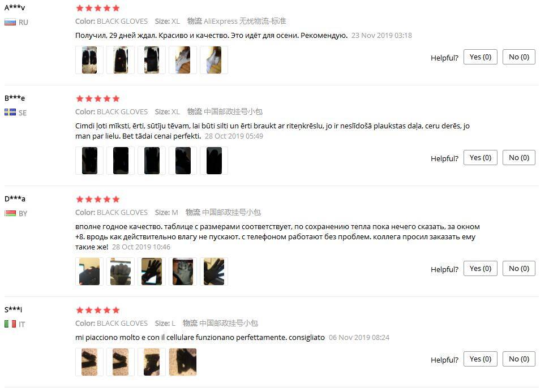Open third photo in B***e's review
Viewport: 549px width, 392px height.
coord(152,161)
